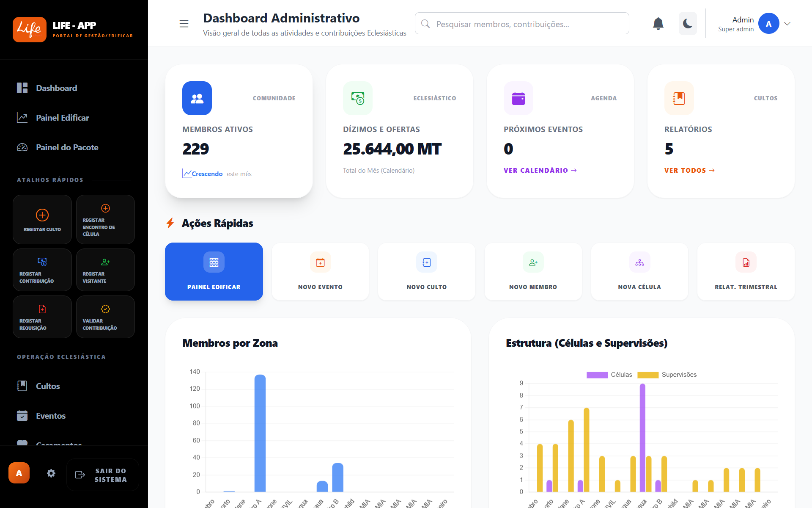Click the settings gear icon in sidebar
The height and width of the screenshot is (508, 812).
51,474
